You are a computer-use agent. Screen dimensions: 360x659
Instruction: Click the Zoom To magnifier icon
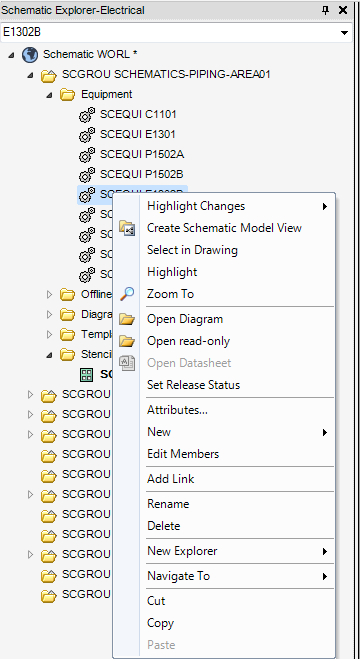tap(127, 294)
